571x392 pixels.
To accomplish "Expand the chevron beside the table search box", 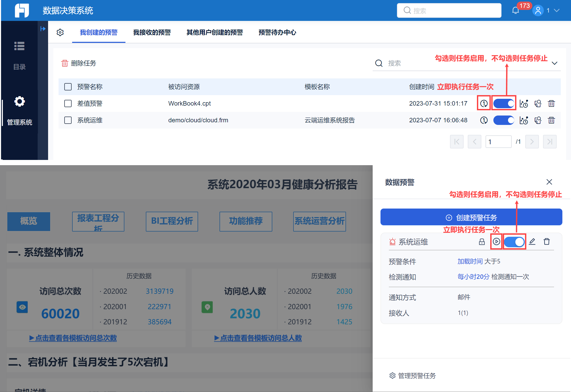I will point(554,63).
